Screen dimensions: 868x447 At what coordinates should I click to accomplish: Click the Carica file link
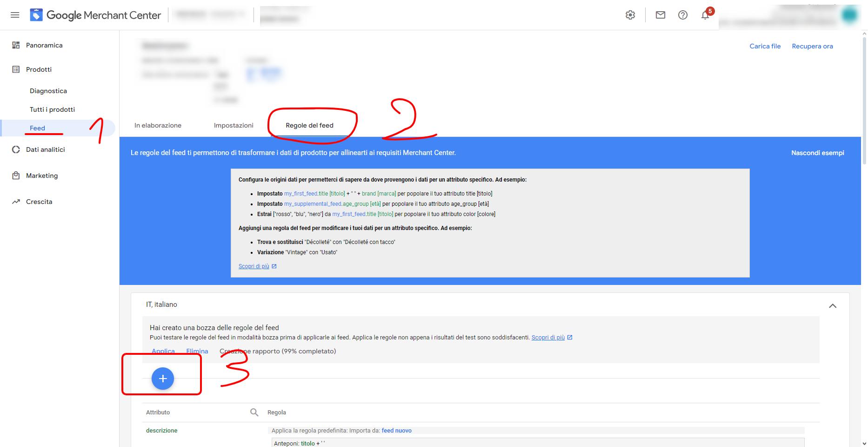click(x=765, y=46)
